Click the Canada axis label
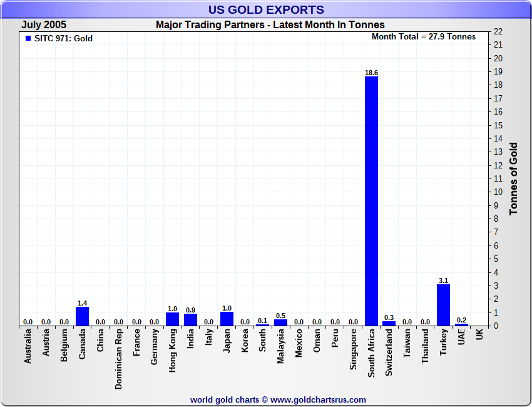 [82, 344]
